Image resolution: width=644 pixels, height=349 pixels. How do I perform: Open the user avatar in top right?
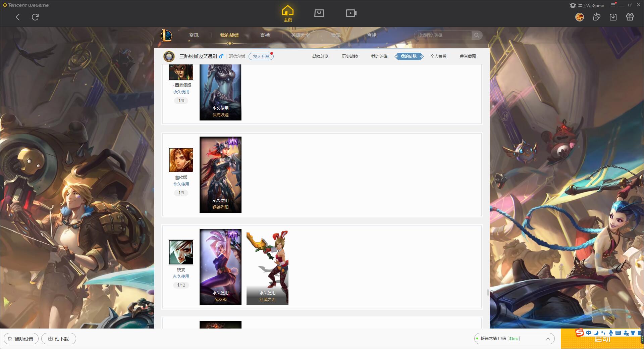click(580, 17)
